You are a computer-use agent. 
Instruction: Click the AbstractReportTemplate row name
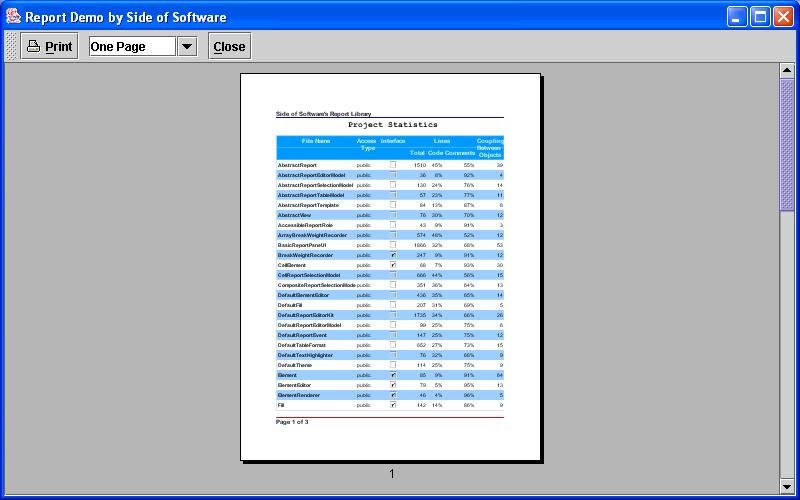pyautogui.click(x=308, y=205)
